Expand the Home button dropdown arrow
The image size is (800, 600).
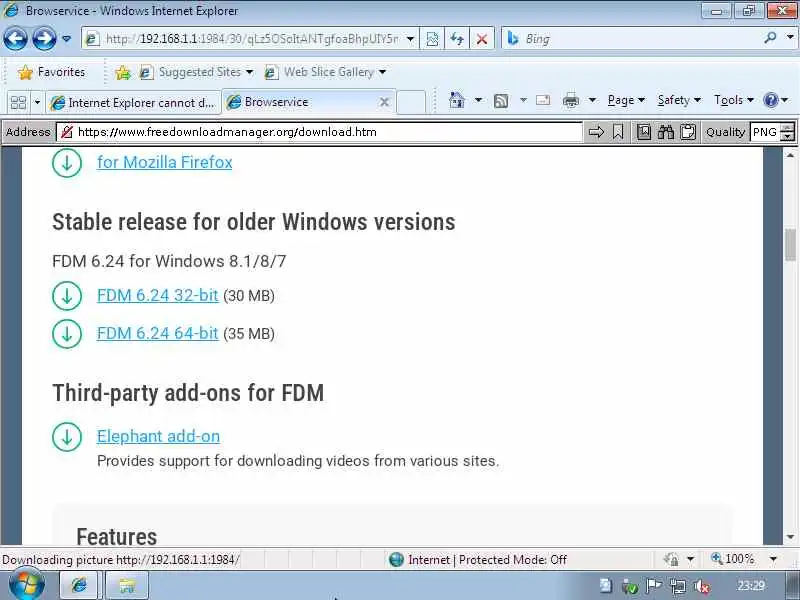coord(478,100)
